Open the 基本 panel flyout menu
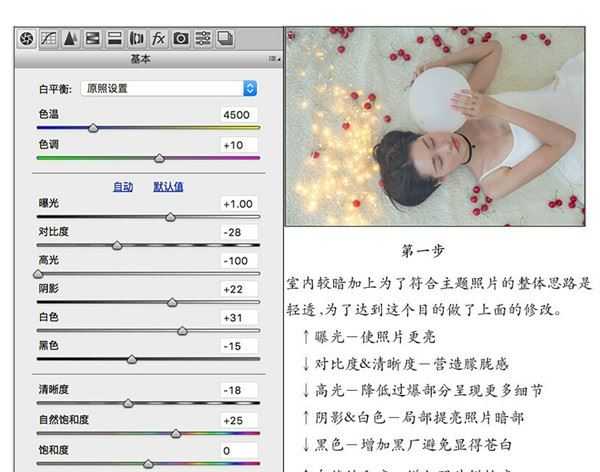Image resolution: width=600 pixels, height=472 pixels. (272, 59)
